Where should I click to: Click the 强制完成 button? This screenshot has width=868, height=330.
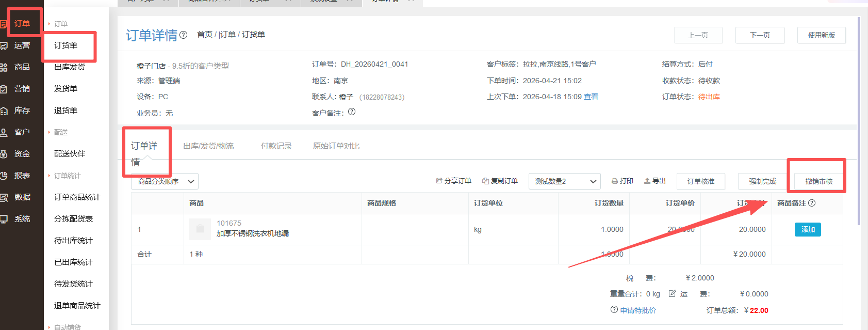click(x=763, y=181)
